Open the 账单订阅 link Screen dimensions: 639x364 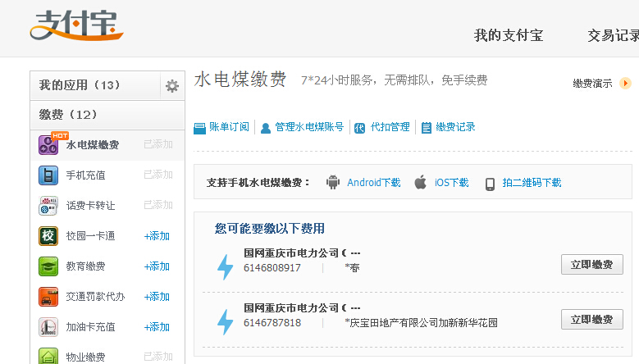229,127
